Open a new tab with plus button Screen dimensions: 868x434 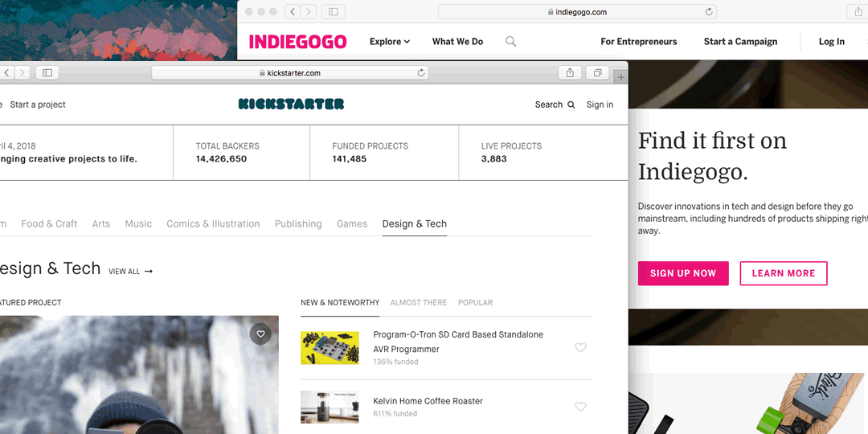pyautogui.click(x=621, y=77)
